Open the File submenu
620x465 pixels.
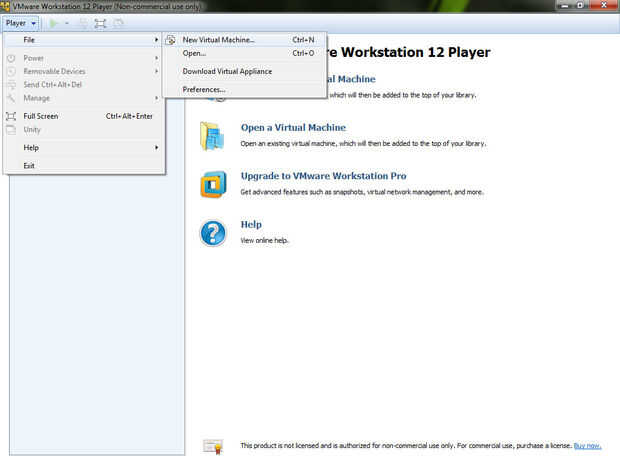[84, 40]
